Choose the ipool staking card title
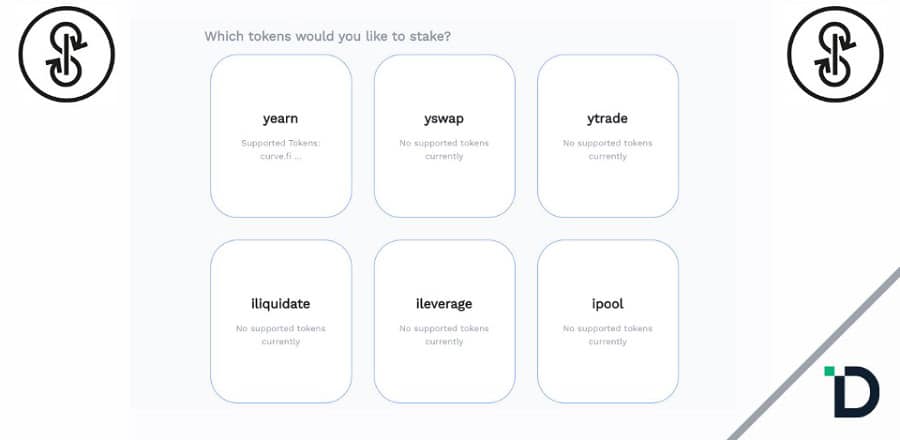The width and height of the screenshot is (900, 440). [607, 303]
